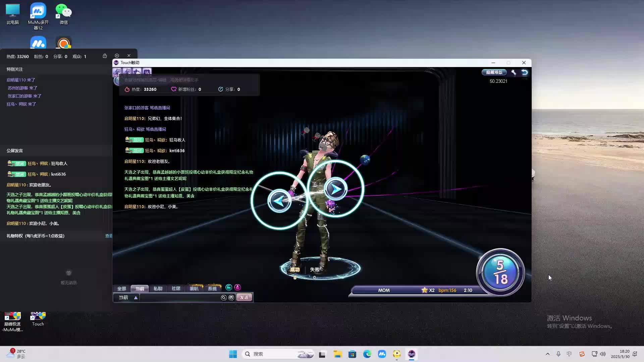This screenshot has width=644, height=362.
Task: Switch to the 私聊 chat tab
Action: click(x=158, y=289)
